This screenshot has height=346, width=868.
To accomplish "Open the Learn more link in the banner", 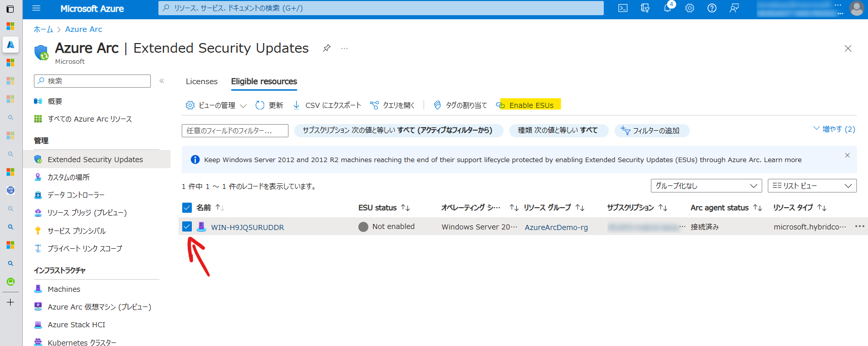I will coord(782,160).
